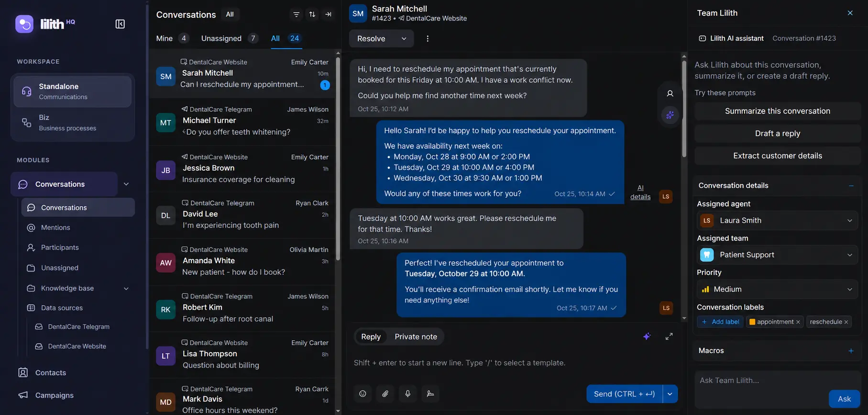The width and height of the screenshot is (868, 415).
Task: Click the Ask button
Action: coord(844,399)
